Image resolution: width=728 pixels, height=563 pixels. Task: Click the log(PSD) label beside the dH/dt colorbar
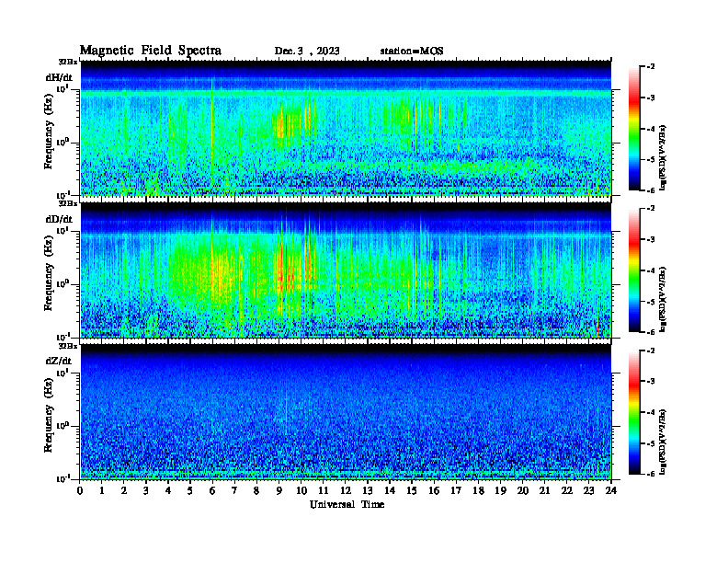click(663, 157)
